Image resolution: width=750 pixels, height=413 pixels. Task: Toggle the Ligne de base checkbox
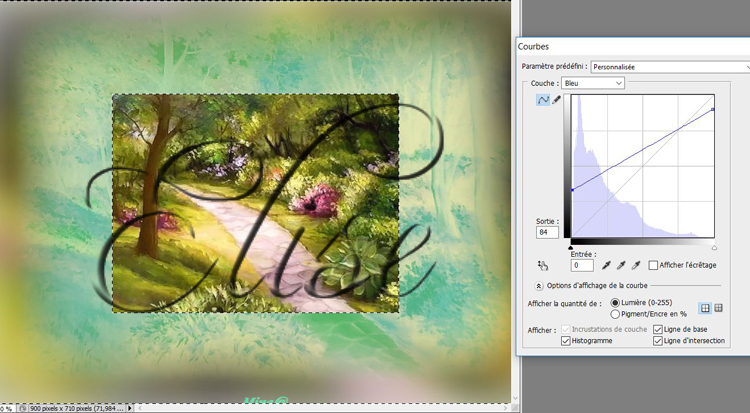point(658,329)
